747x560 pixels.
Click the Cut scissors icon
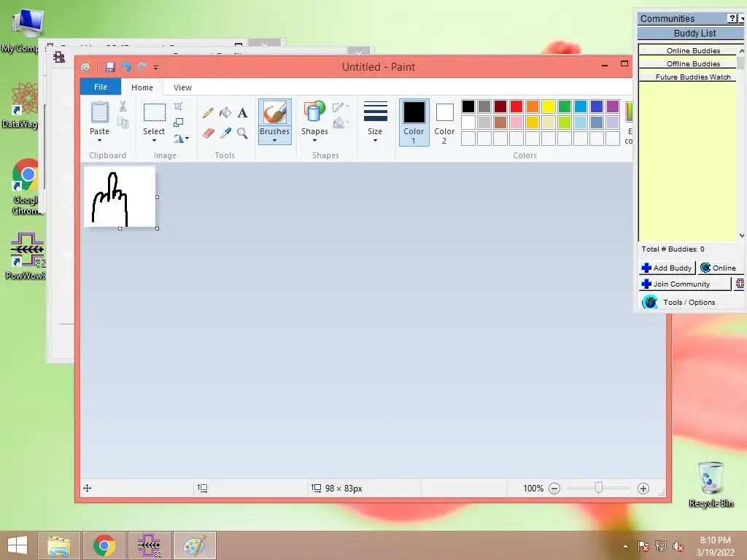tap(123, 106)
